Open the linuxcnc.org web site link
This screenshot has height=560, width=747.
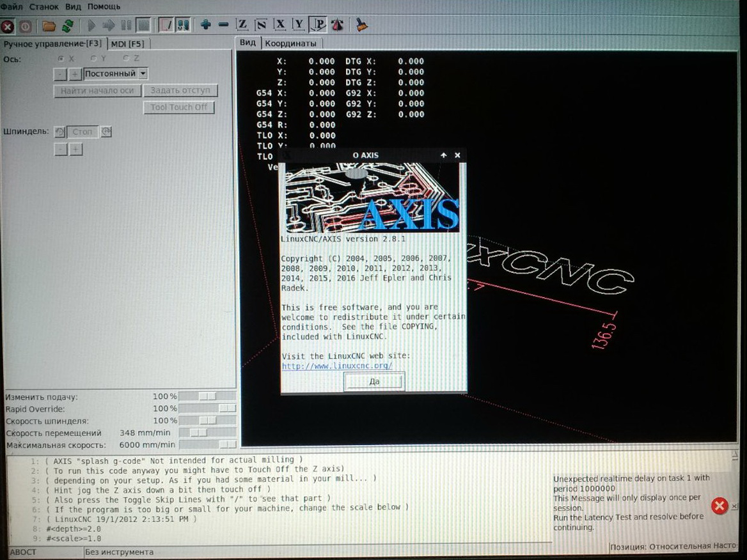click(x=337, y=366)
